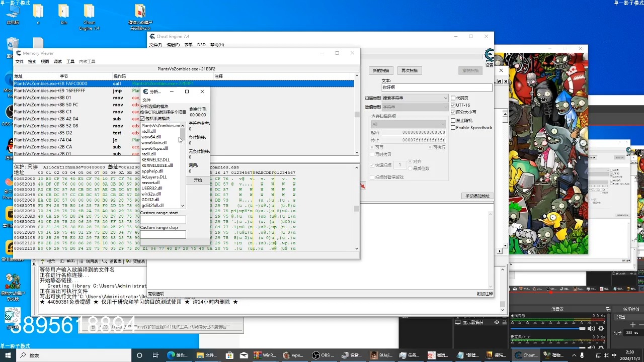Switch to Cheat Engine taskbar item

click(525, 355)
